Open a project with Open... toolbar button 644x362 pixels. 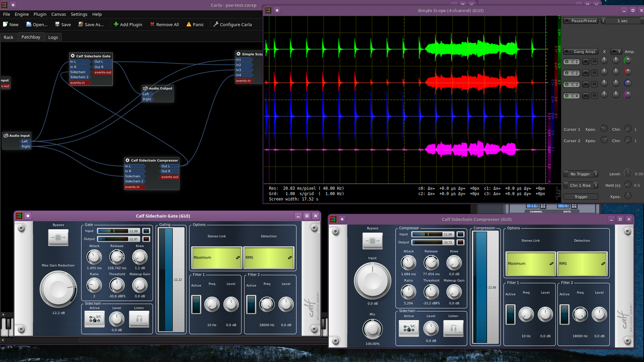tap(37, 24)
